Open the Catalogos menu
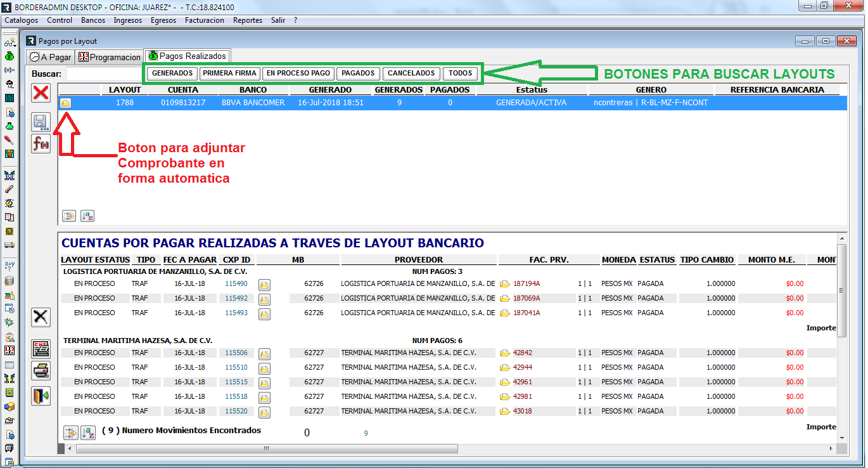The width and height of the screenshot is (868, 468). 22,20
